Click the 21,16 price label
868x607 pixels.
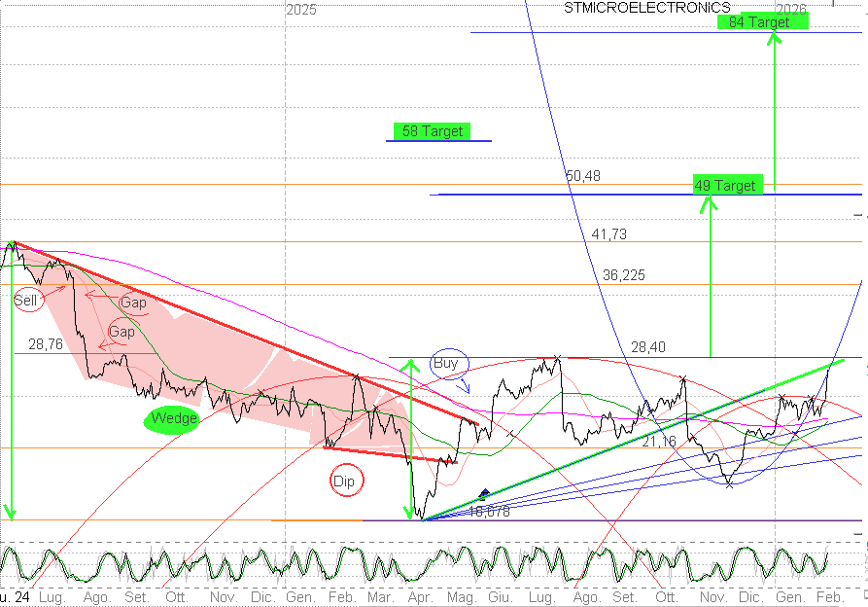[657, 442]
